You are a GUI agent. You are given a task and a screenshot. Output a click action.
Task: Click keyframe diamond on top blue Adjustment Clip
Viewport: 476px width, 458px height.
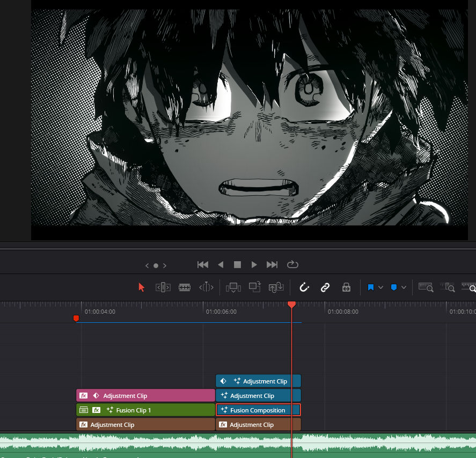223,381
